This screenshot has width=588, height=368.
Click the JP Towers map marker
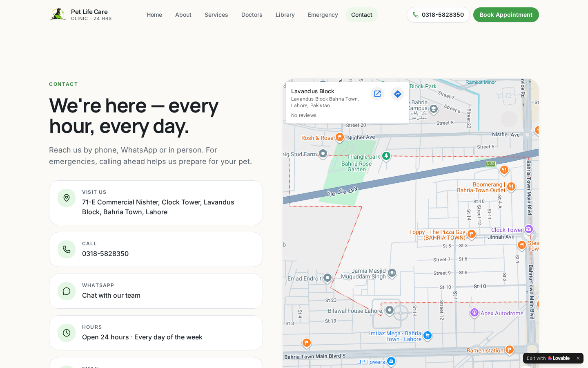click(x=391, y=361)
